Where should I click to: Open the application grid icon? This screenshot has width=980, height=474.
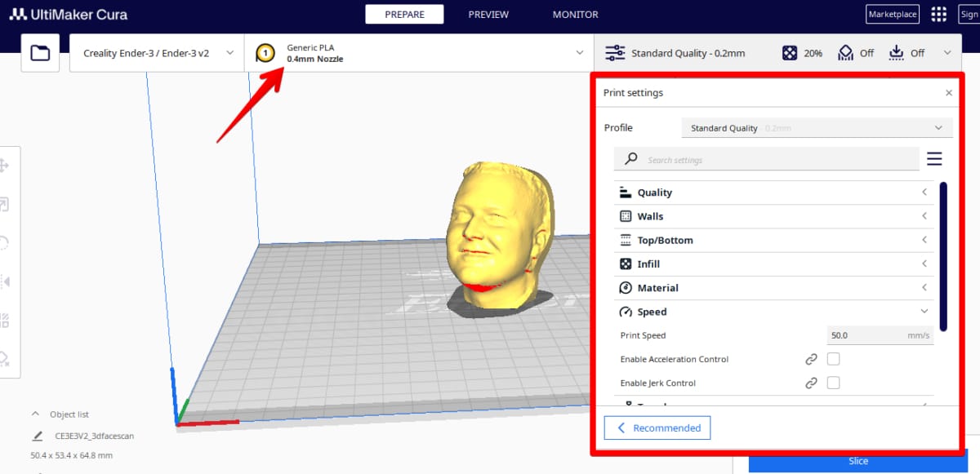pyautogui.click(x=939, y=14)
